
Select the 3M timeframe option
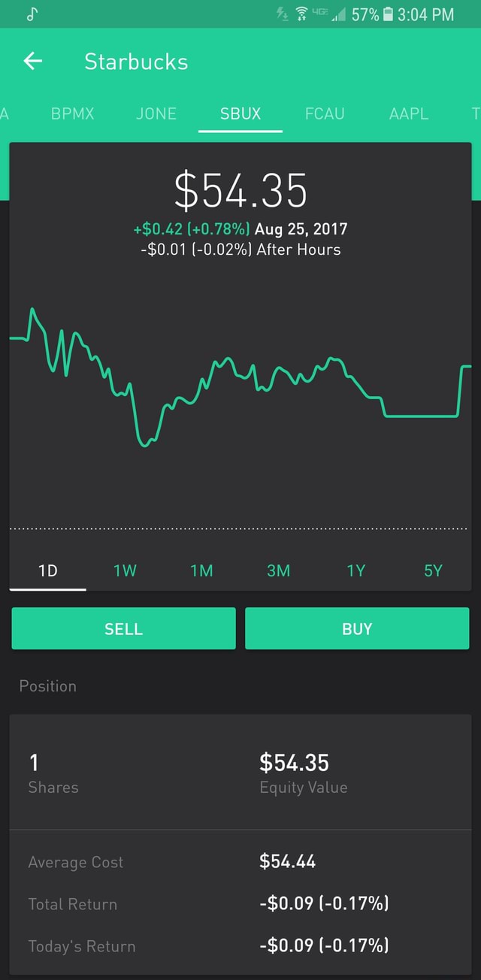tap(278, 570)
